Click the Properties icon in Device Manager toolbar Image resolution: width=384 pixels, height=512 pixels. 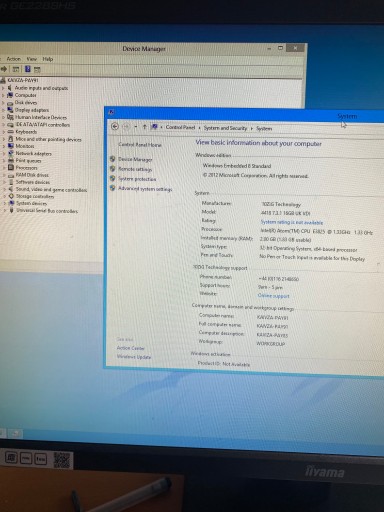pyautogui.click(x=16, y=69)
